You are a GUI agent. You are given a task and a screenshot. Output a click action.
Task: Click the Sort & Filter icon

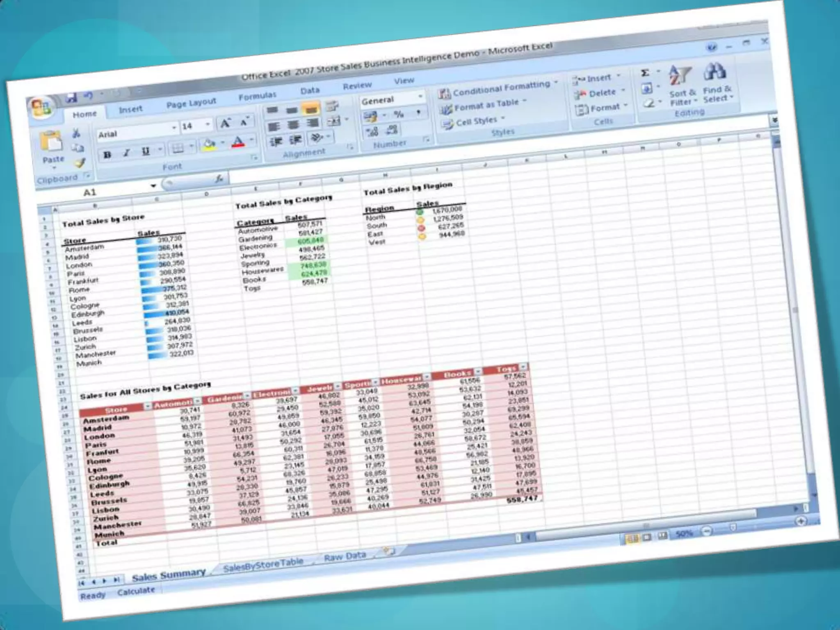(x=680, y=75)
